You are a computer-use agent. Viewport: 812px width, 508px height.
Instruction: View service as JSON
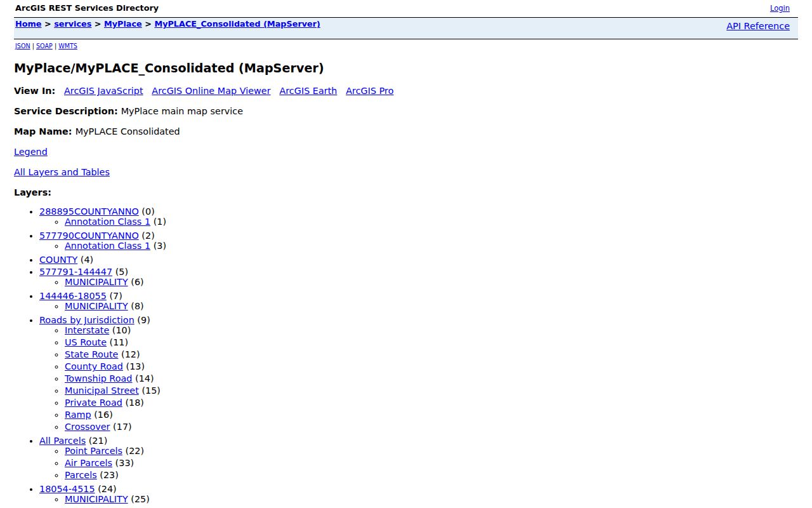click(22, 46)
